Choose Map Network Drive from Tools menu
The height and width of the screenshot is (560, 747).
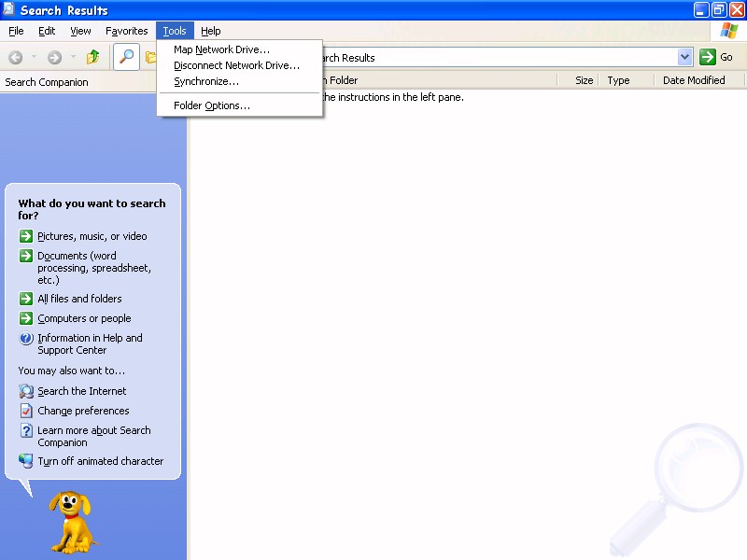[240, 49]
